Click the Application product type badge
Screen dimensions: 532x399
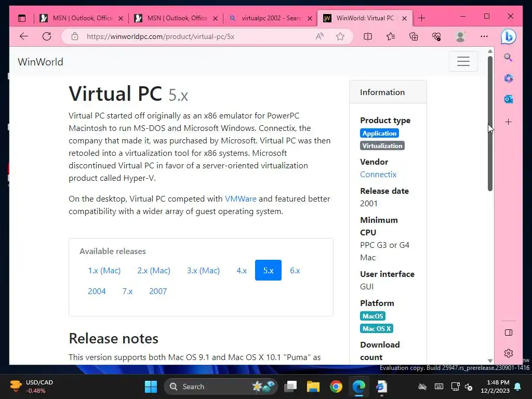pos(379,134)
